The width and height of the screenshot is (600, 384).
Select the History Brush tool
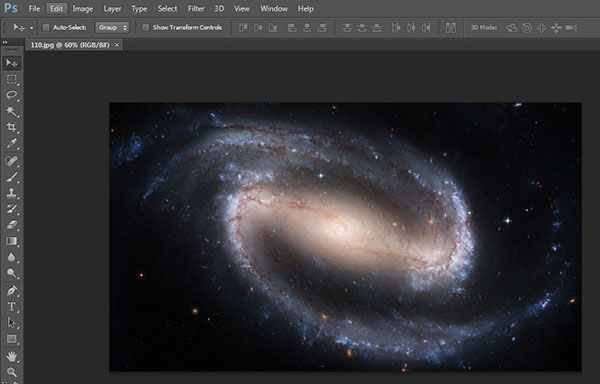[11, 209]
